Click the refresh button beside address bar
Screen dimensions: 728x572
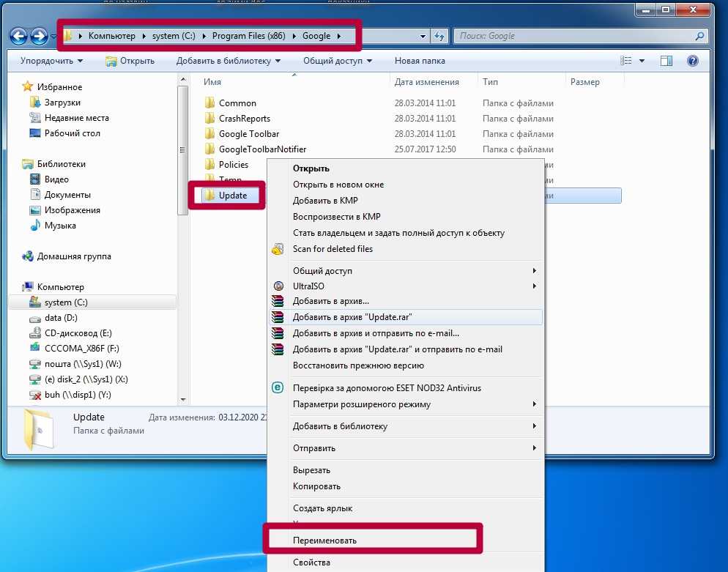point(439,36)
